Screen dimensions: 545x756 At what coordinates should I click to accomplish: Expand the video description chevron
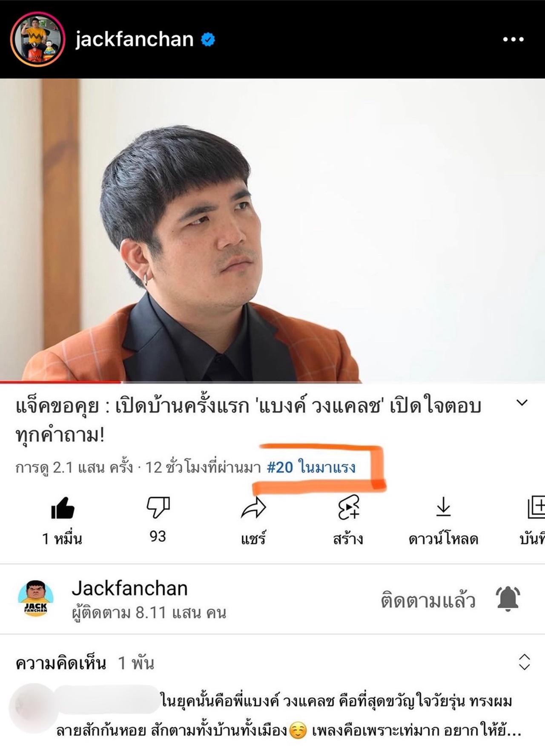(522, 402)
